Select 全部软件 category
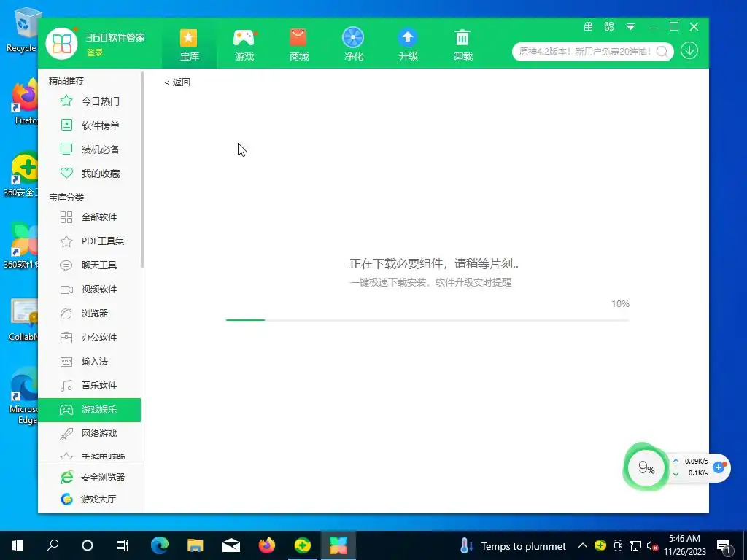Viewport: 747px width, 560px height. 90,217
